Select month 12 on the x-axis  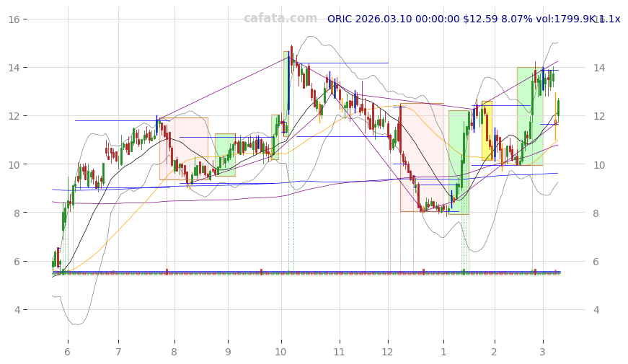(388, 352)
